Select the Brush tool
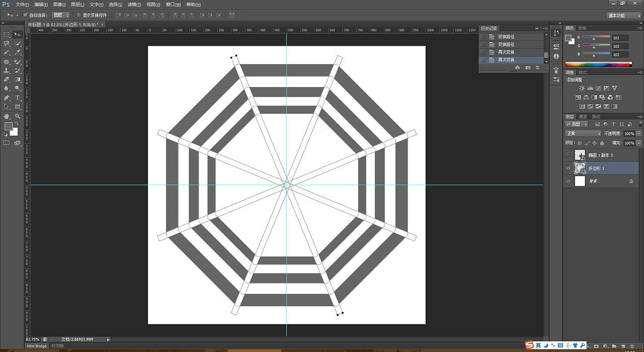This screenshot has height=352, width=644. click(x=18, y=62)
